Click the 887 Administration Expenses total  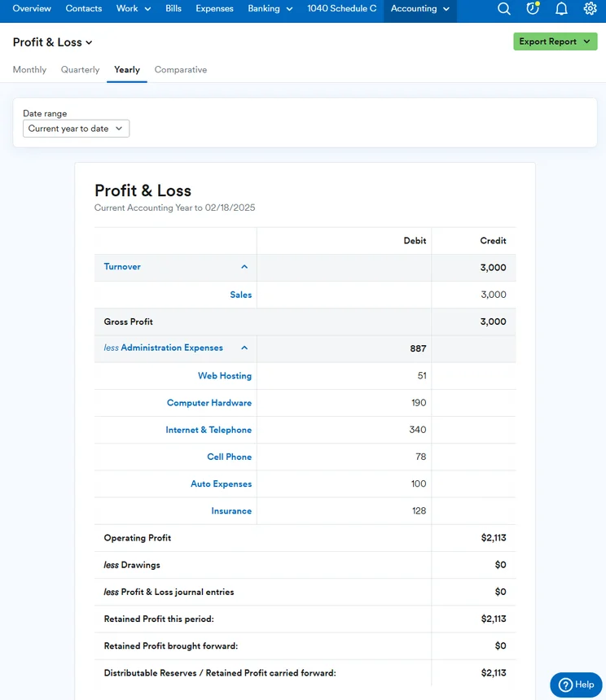click(418, 348)
